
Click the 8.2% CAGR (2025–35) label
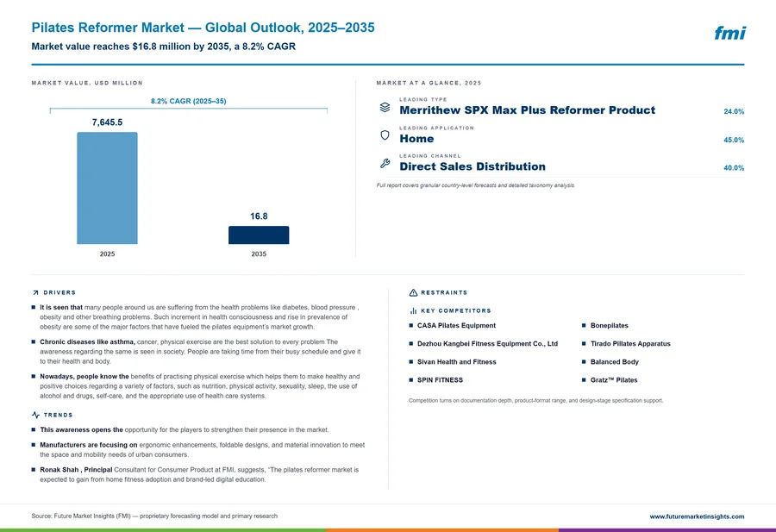[189, 101]
